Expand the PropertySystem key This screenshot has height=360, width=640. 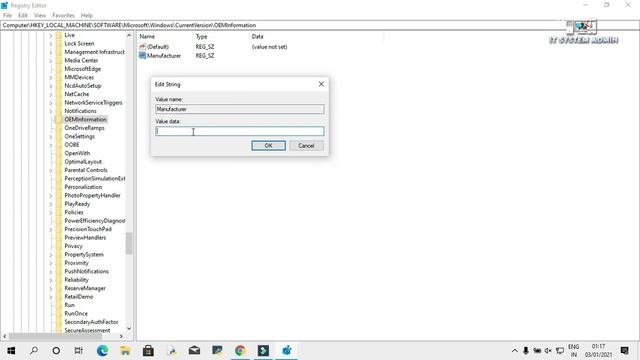51,255
